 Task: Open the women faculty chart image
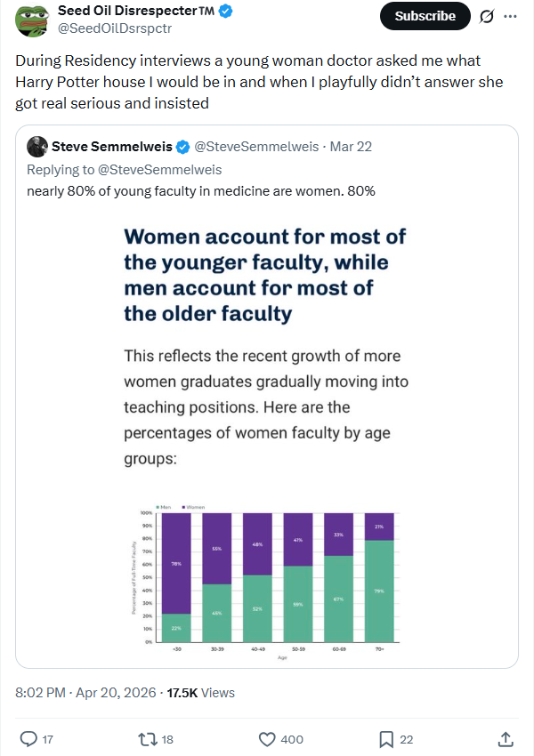266,436
